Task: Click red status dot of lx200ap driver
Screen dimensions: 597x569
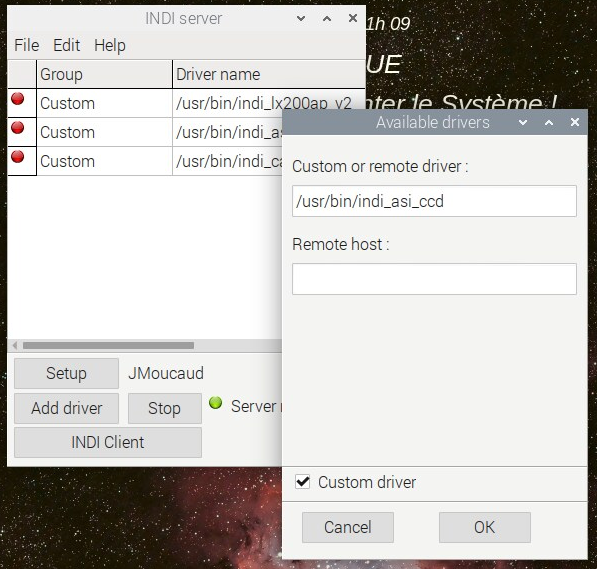Action: tap(18, 99)
